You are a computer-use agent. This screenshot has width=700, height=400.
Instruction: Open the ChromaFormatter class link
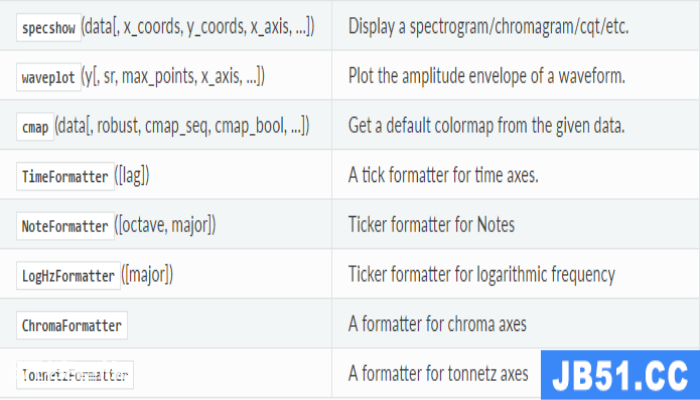tap(72, 325)
